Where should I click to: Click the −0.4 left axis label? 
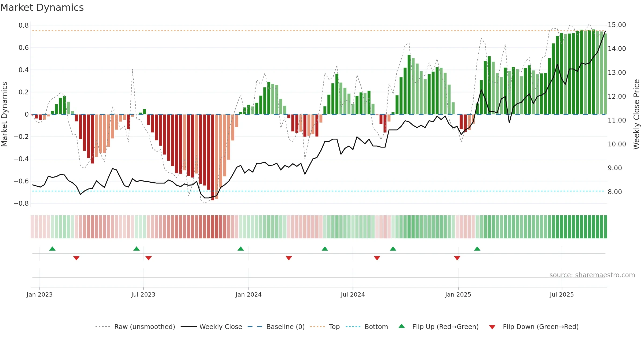pos(21,159)
